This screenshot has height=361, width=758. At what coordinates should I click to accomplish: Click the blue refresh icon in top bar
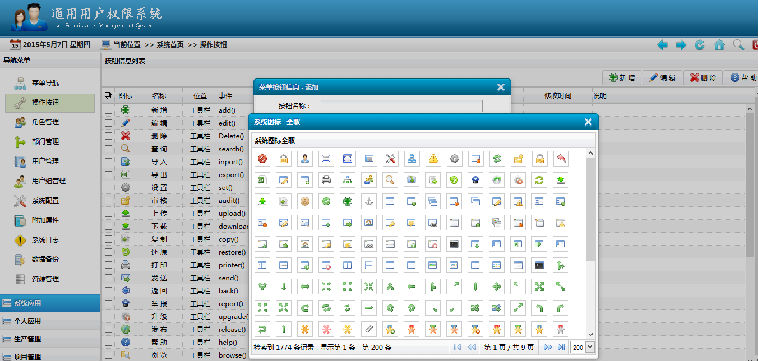[700, 45]
